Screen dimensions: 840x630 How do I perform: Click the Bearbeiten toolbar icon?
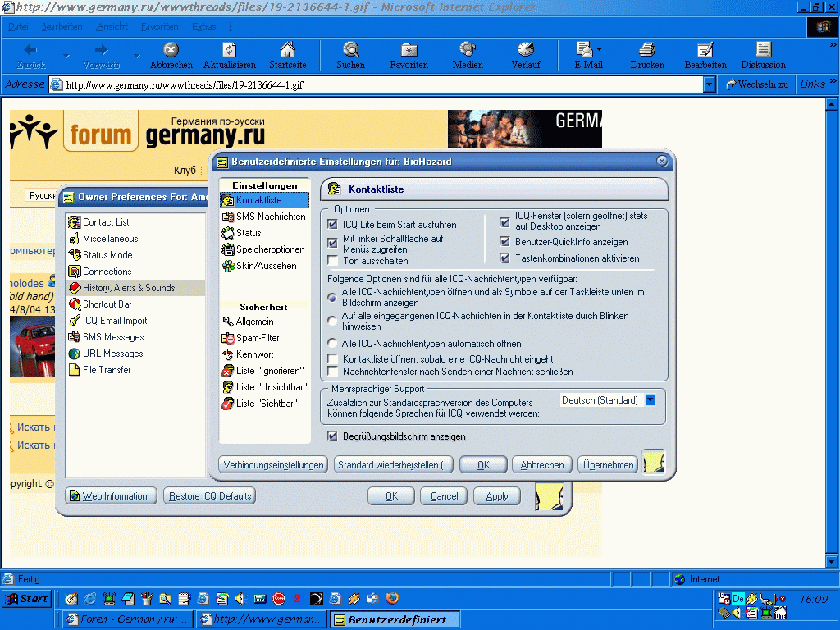705,50
